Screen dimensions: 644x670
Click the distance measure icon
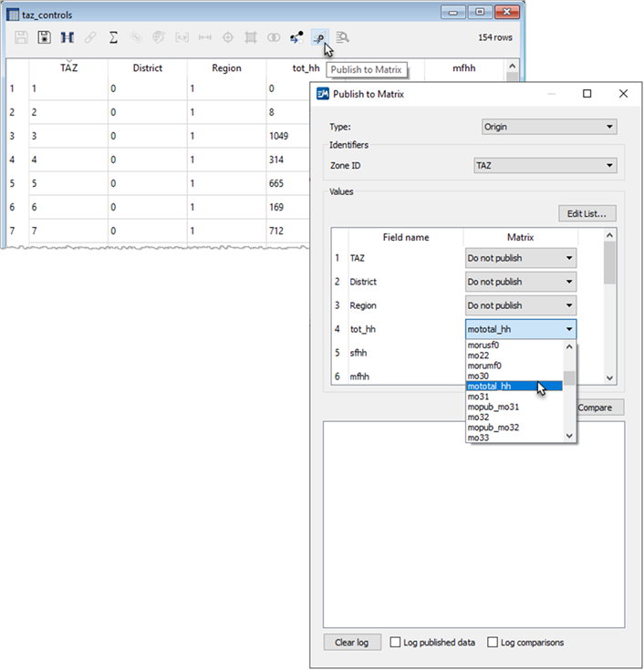205,37
